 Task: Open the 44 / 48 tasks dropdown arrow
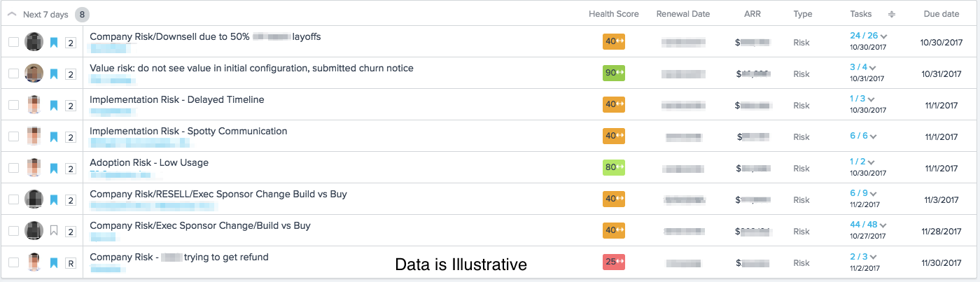883,225
